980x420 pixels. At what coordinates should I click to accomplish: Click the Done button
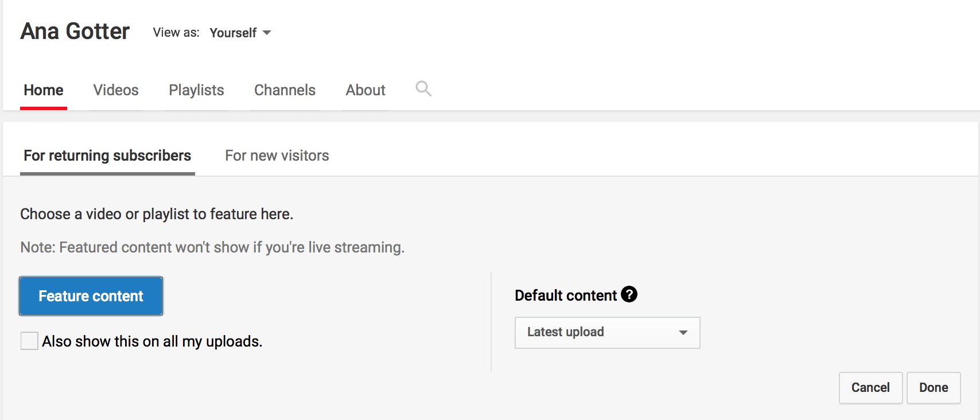[x=934, y=388]
